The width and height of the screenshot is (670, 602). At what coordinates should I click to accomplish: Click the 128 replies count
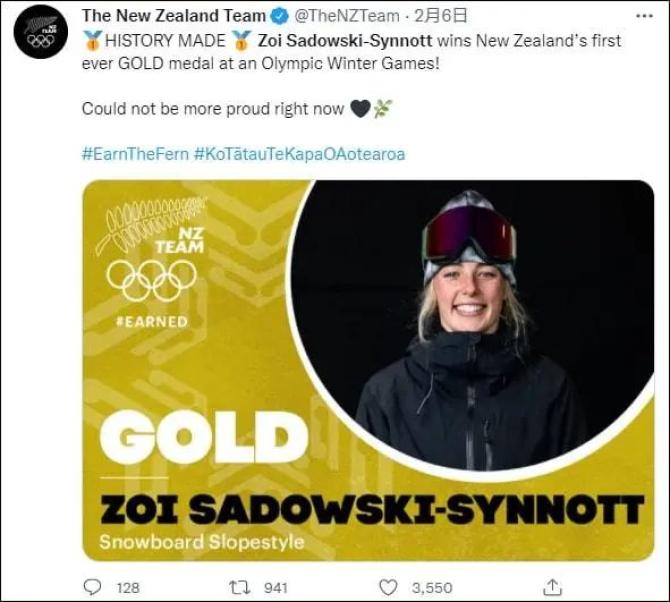128,588
